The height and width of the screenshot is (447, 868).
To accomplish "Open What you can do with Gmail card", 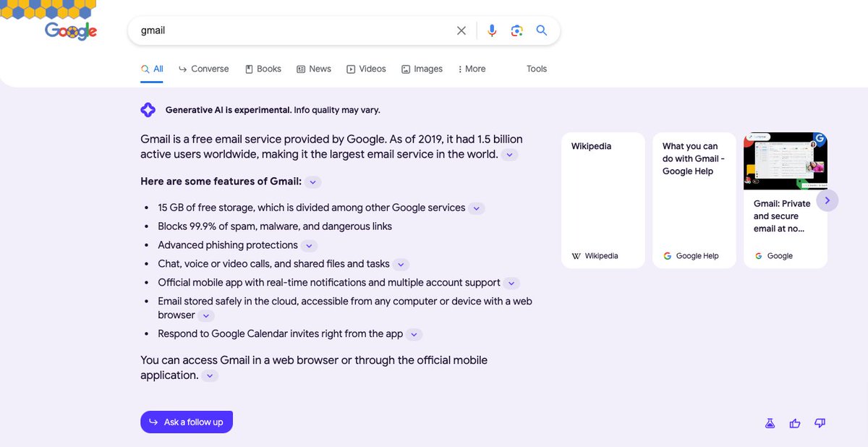I will 694,200.
